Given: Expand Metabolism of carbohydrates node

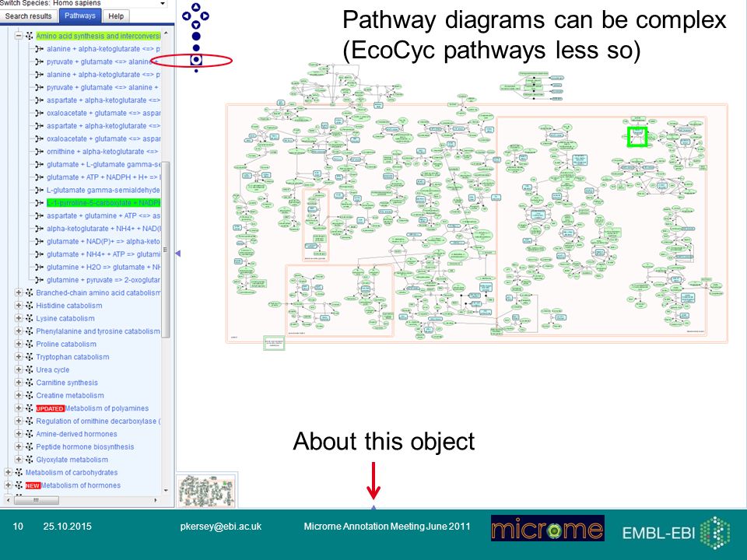Looking at the screenshot, I should click(8, 472).
